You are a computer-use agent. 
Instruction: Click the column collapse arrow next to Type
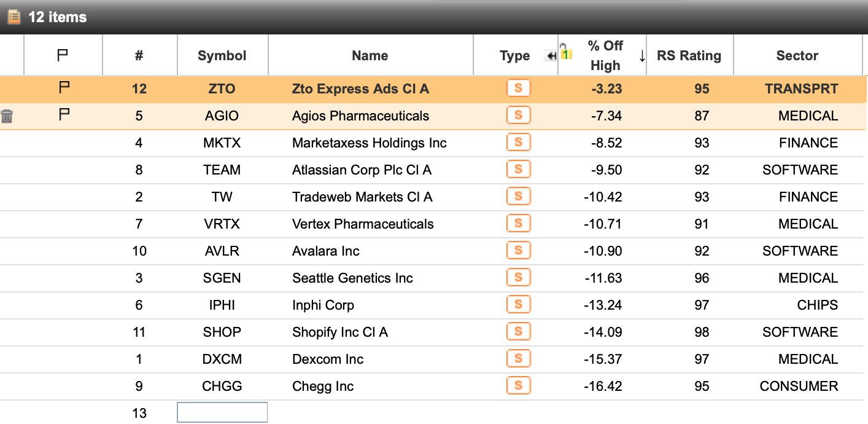click(551, 56)
